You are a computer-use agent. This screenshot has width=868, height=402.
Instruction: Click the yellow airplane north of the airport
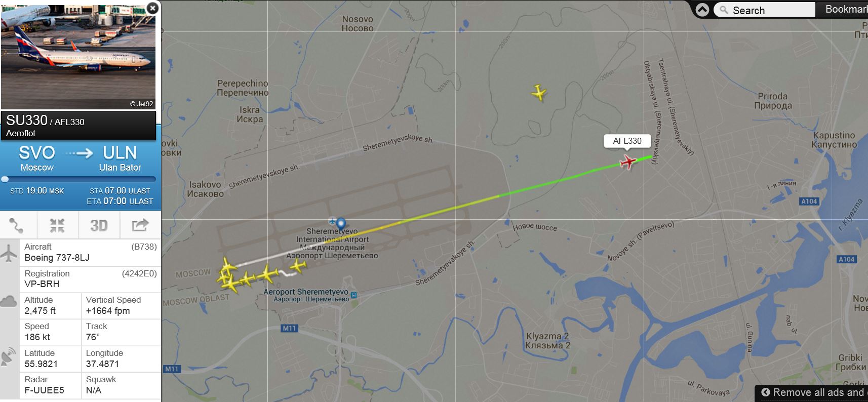pyautogui.click(x=539, y=93)
